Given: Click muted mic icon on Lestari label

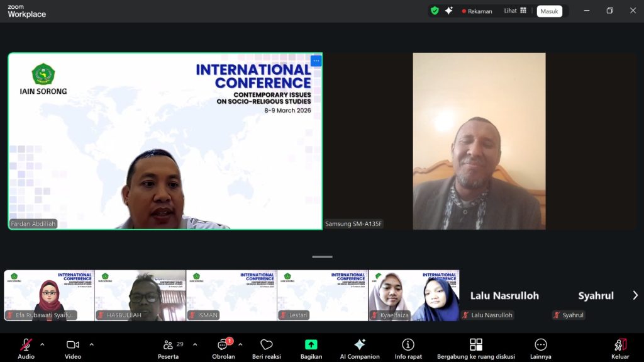Looking at the screenshot, I should (283, 315).
